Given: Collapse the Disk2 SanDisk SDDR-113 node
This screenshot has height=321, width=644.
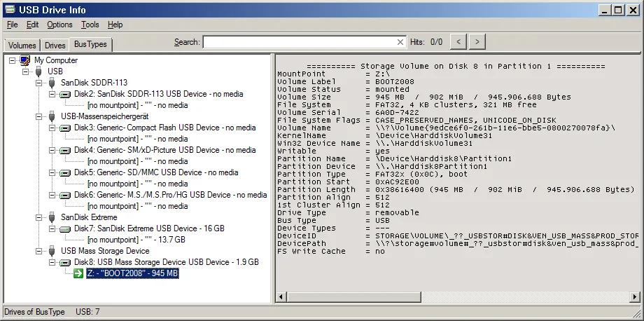Looking at the screenshot, I should tap(52, 94).
